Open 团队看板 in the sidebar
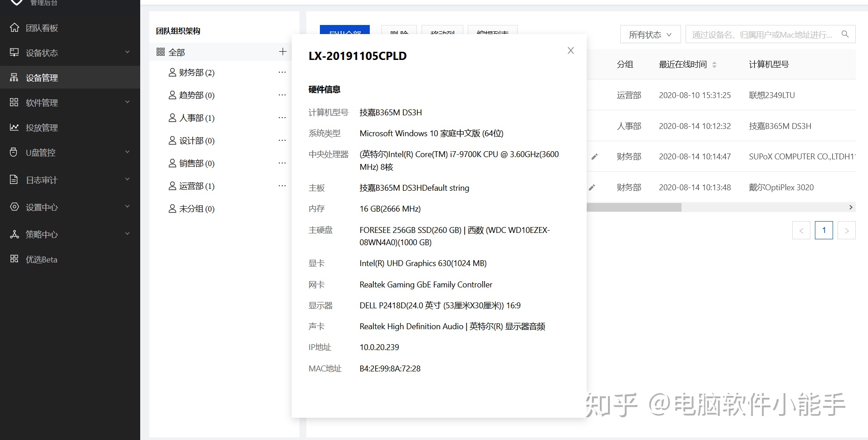Image resolution: width=868 pixels, height=440 pixels. click(42, 28)
